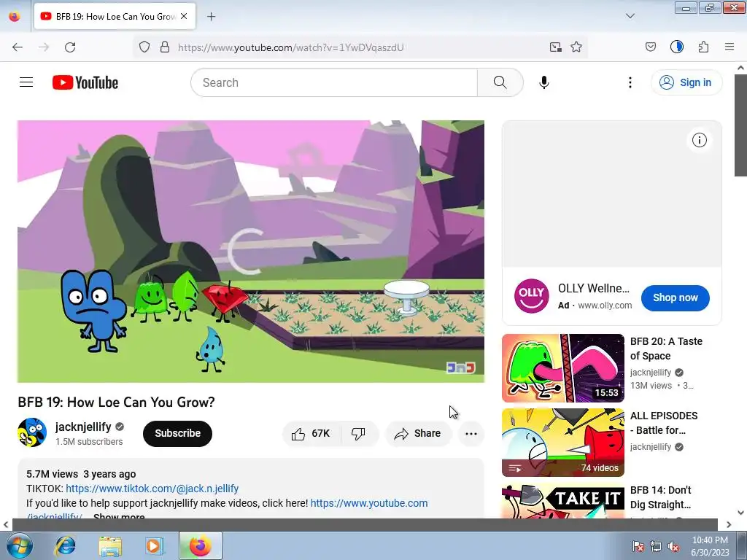
Task: Click the OLLY logo in the ad
Action: coord(531,296)
